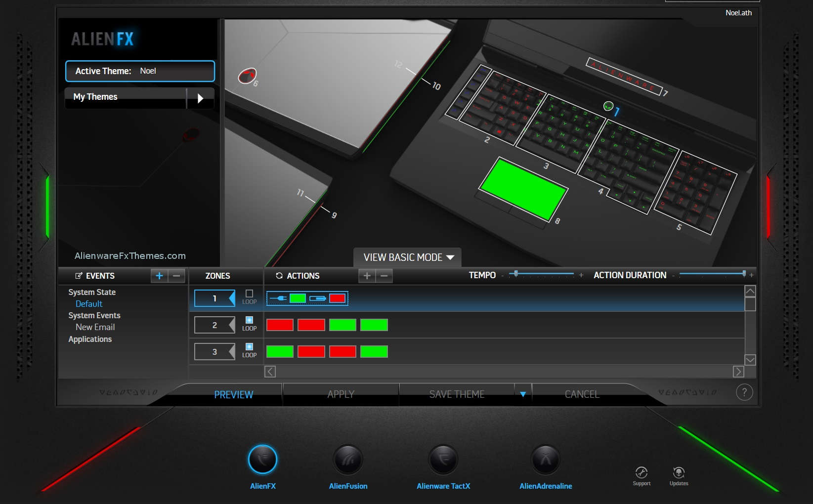The width and height of the screenshot is (813, 504).
Task: Open the AlienAdrenaline module icon
Action: click(546, 459)
